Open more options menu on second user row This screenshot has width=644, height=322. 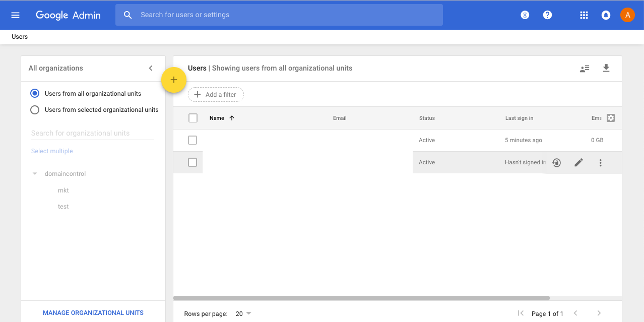pos(600,162)
